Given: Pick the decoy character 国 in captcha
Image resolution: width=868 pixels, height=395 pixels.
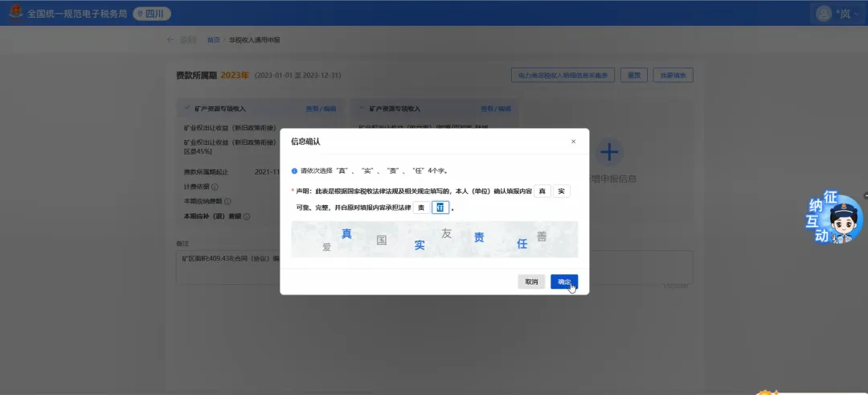Looking at the screenshot, I should pyautogui.click(x=382, y=240).
